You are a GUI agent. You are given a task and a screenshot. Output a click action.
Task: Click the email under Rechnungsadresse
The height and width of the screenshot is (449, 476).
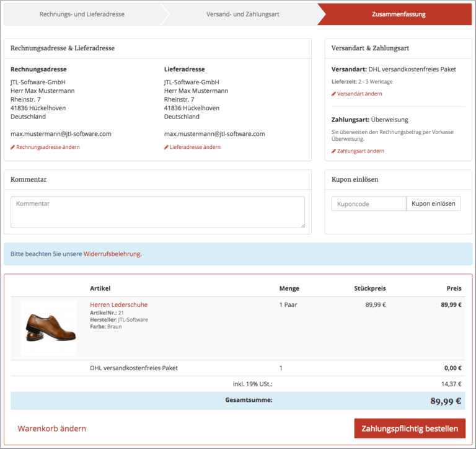click(x=61, y=134)
